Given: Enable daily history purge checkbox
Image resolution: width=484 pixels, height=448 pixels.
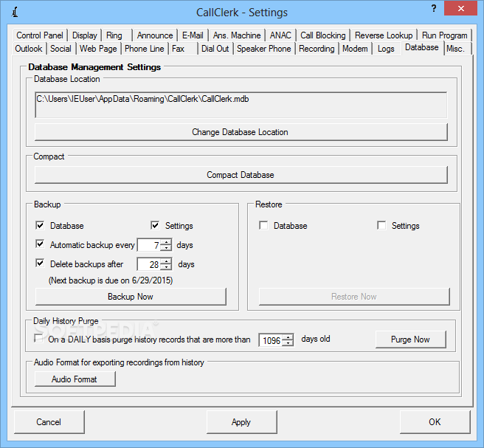Looking at the screenshot, I should coord(38,338).
